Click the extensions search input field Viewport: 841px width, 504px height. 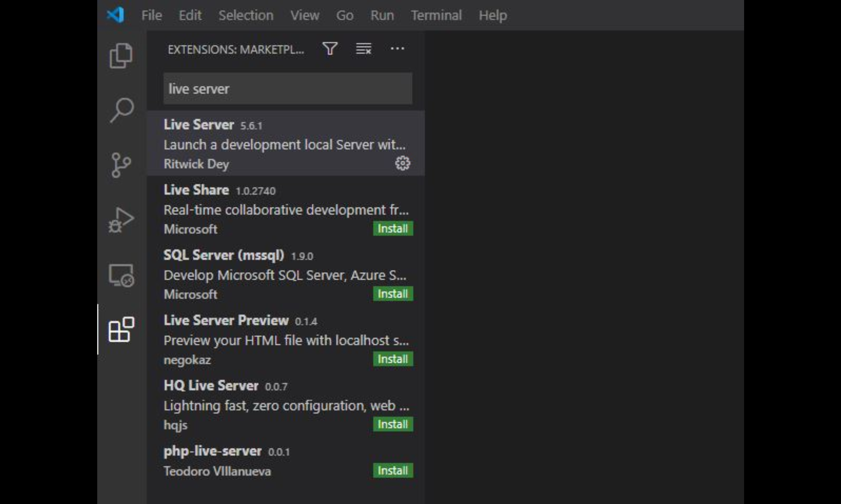pyautogui.click(x=288, y=89)
